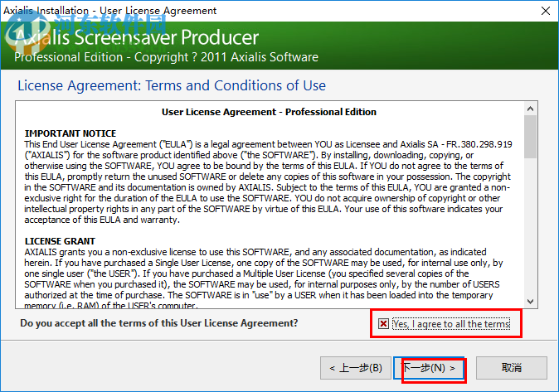The width and height of the screenshot is (559, 392).
Task: Click the 下一步(N) next button
Action: point(430,368)
